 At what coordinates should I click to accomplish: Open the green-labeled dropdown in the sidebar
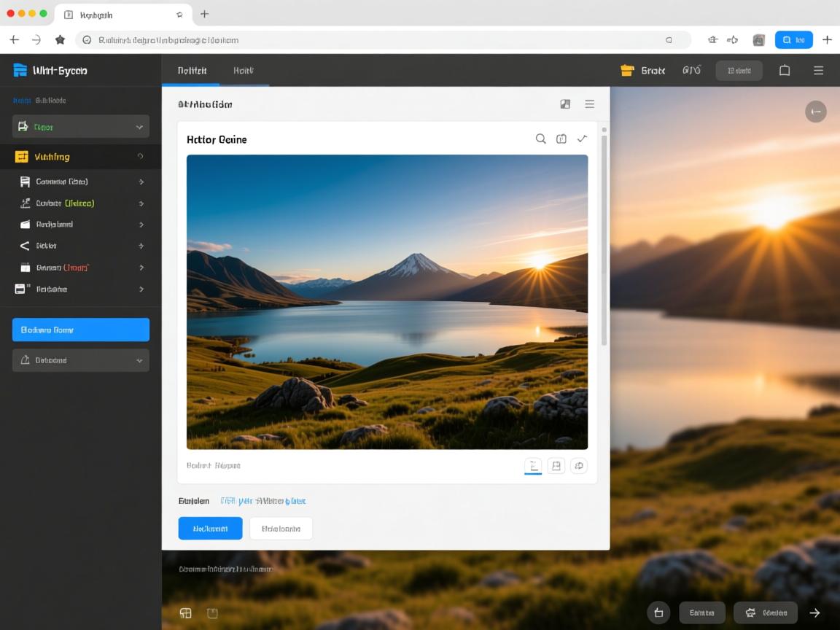(x=81, y=127)
